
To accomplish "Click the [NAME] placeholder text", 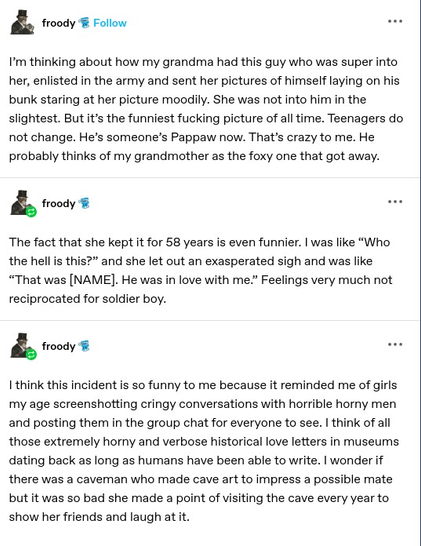I will (93, 280).
